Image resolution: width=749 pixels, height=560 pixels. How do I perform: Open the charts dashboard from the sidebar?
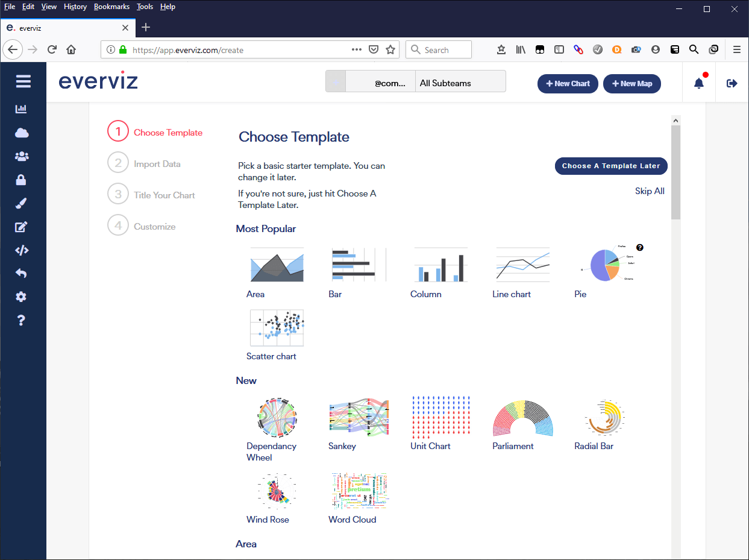21,109
